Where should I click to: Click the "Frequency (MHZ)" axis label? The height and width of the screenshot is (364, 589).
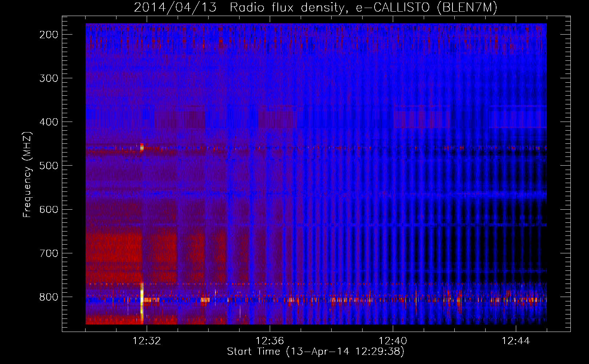pos(27,175)
